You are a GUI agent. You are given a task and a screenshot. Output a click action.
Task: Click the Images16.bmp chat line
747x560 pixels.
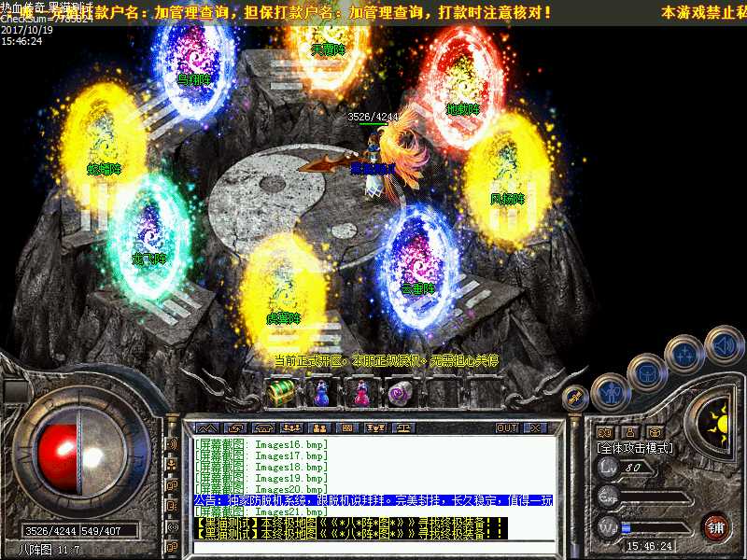click(x=261, y=445)
